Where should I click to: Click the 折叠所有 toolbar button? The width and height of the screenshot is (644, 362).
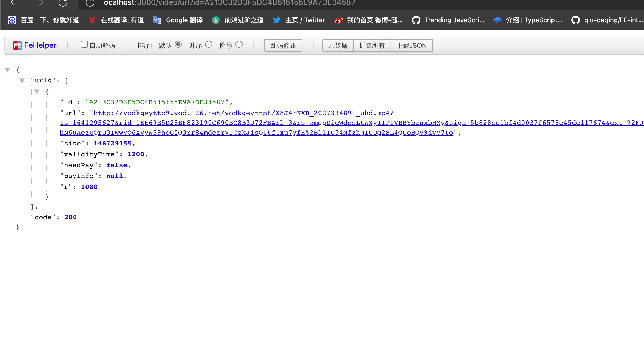[x=372, y=45]
